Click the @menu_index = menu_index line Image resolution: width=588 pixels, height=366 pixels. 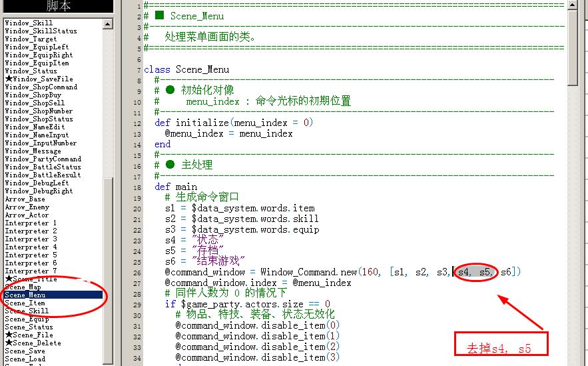[229, 133]
